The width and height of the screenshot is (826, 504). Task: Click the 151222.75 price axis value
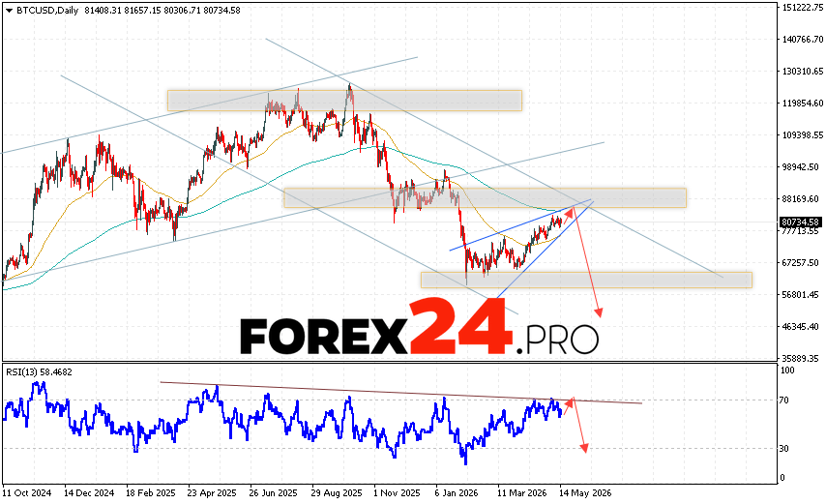[x=802, y=8]
